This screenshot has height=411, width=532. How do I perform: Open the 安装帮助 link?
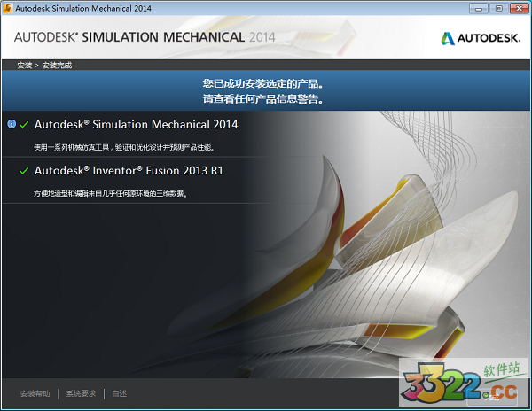point(35,393)
